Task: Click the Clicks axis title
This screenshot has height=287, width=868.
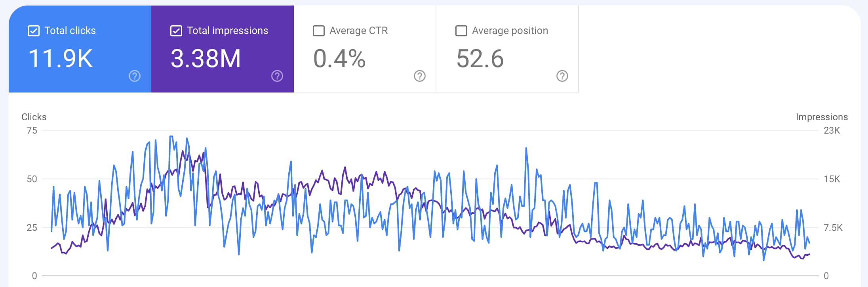Action: [34, 117]
